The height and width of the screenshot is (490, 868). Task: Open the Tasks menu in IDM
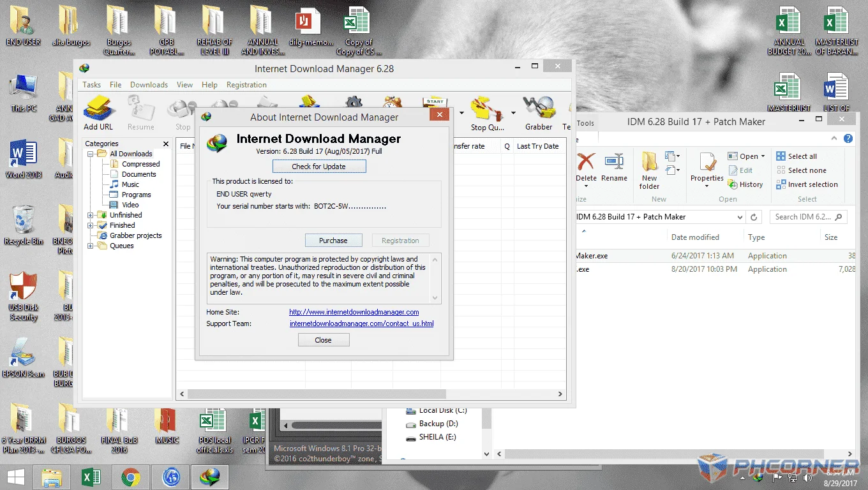click(91, 85)
